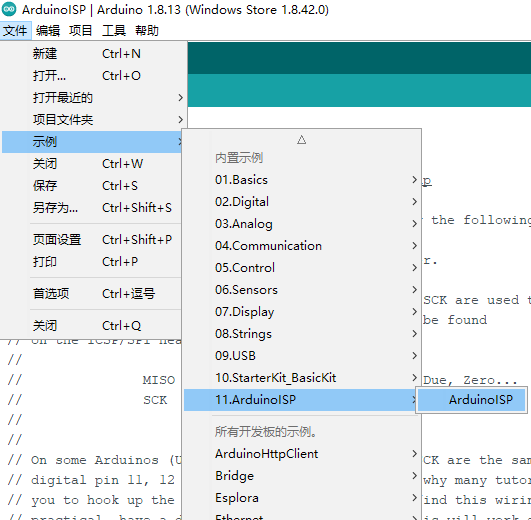Image resolution: width=531 pixels, height=520 pixels.
Task: Expand the 项目文件夹 submenu
Action: 93,120
